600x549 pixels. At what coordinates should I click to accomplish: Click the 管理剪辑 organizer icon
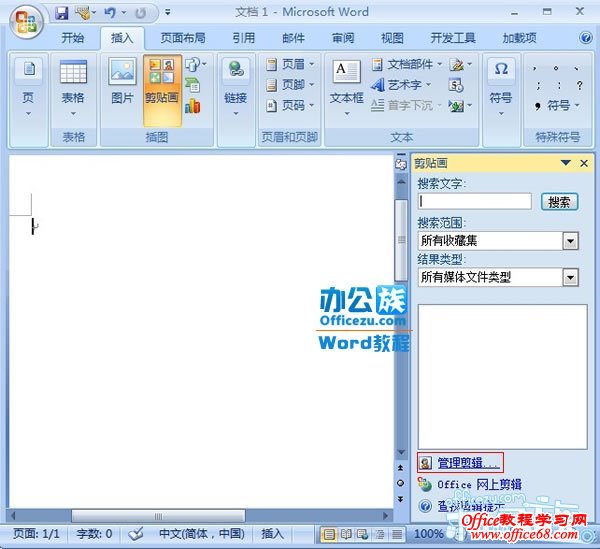(425, 463)
